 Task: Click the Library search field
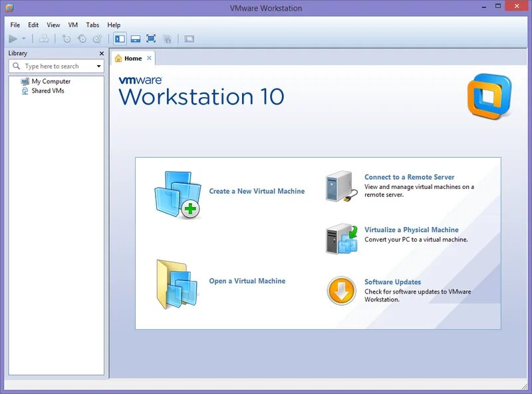pyautogui.click(x=57, y=67)
